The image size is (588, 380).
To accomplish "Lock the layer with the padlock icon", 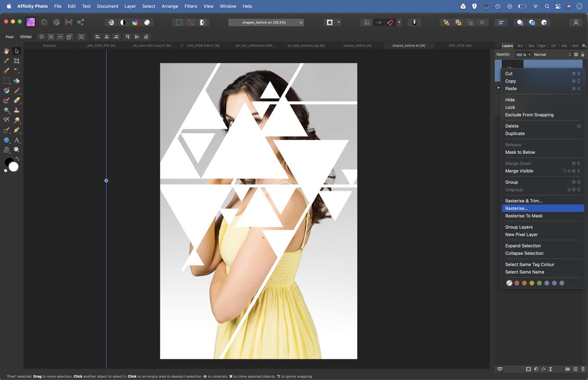I will tap(583, 54).
